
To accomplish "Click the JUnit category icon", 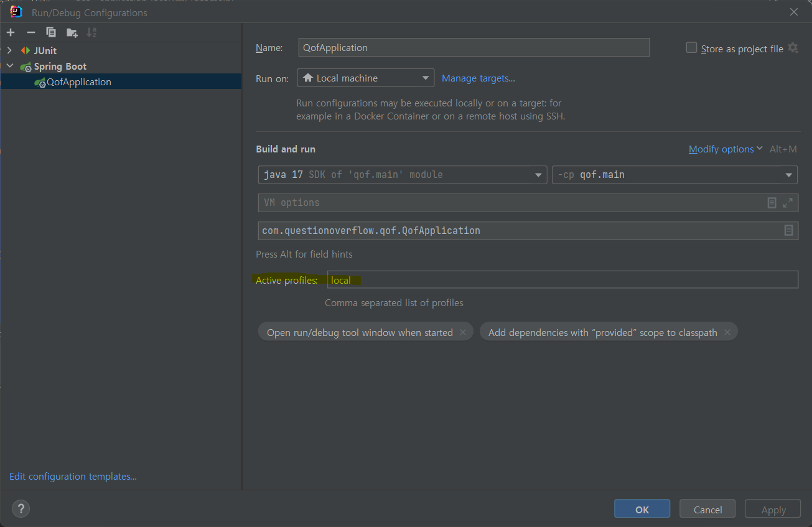I will pos(26,50).
